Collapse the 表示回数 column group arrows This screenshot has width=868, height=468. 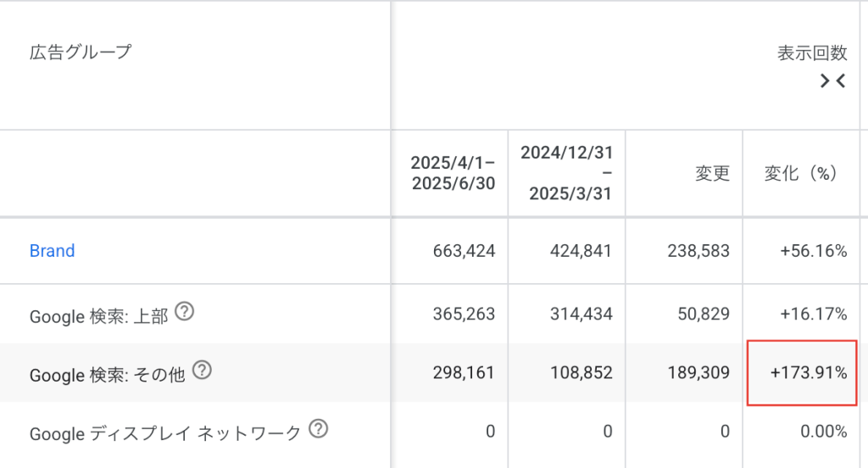[x=833, y=81]
